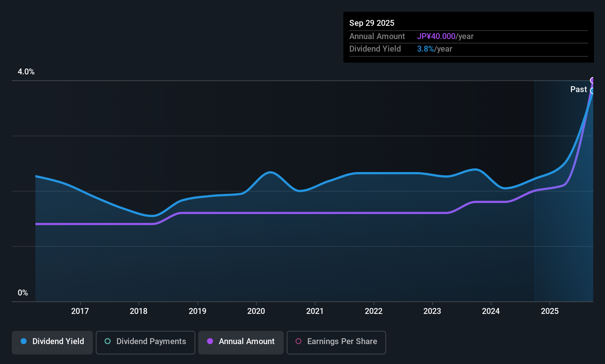Toggle the Dividend Yield series

click(x=52, y=342)
